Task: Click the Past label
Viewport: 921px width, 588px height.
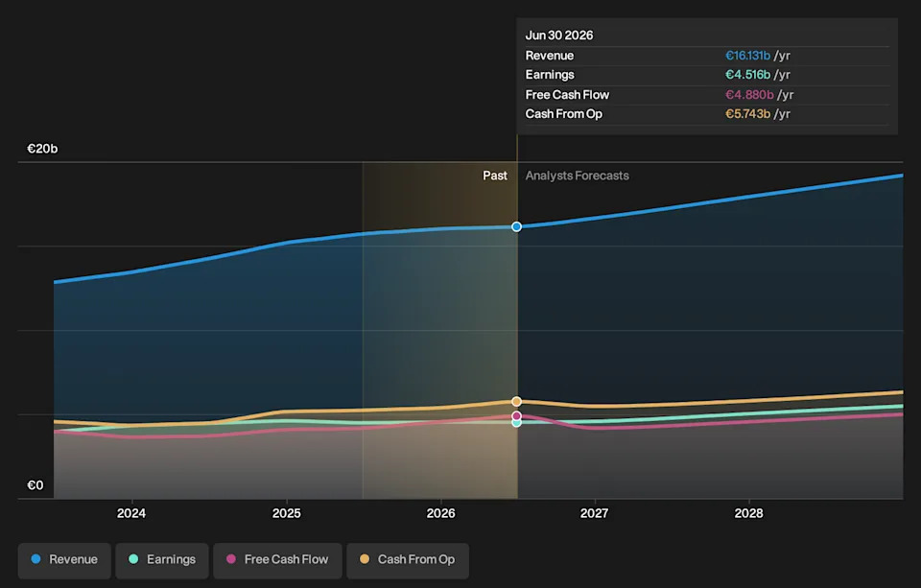Action: coord(495,176)
